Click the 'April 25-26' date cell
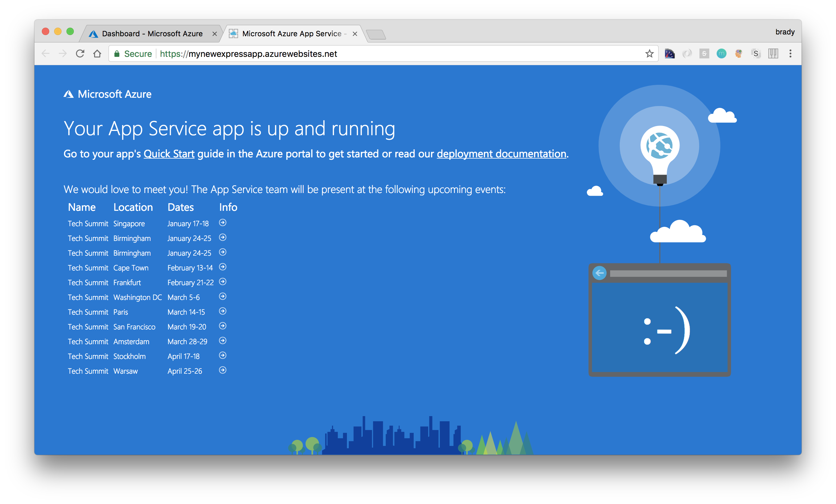Screen dimensions: 836x504 [x=185, y=371]
